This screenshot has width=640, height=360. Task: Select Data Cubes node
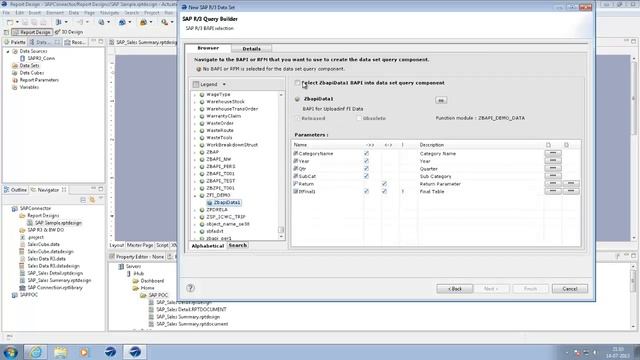pyautogui.click(x=31, y=73)
